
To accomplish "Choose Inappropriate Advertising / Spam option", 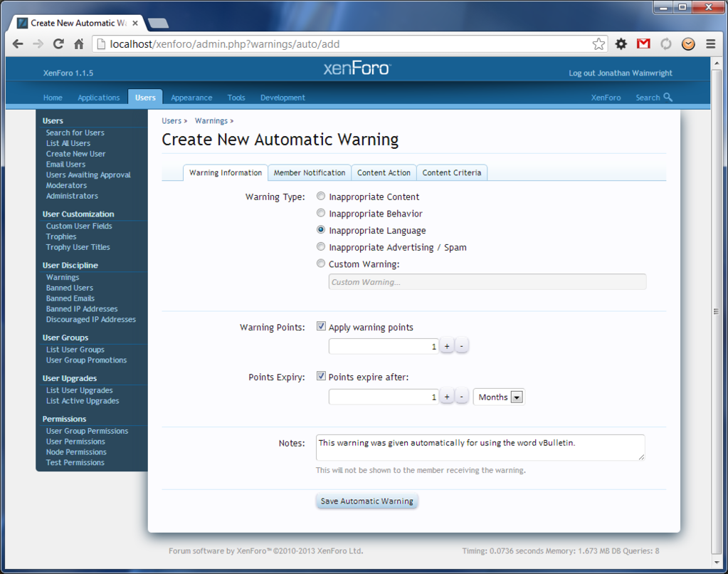I will [x=321, y=247].
